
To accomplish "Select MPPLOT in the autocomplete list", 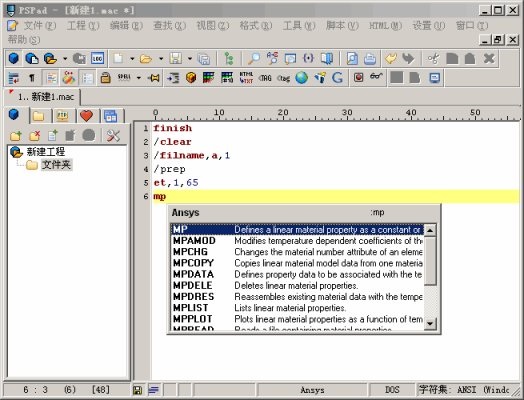I will coord(297,319).
